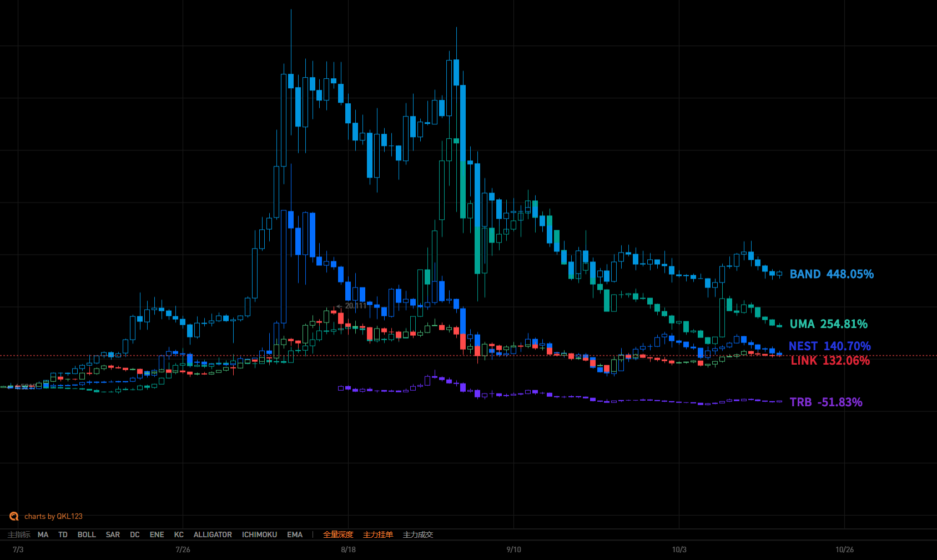Screen dimensions: 937x560
Task: Select the LINK 132.06% series label
Action: (x=830, y=361)
